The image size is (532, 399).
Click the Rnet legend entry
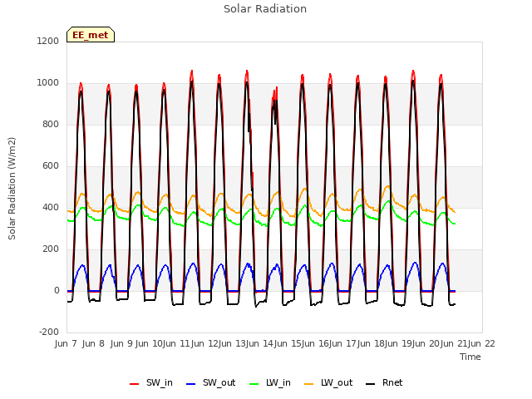384,383
